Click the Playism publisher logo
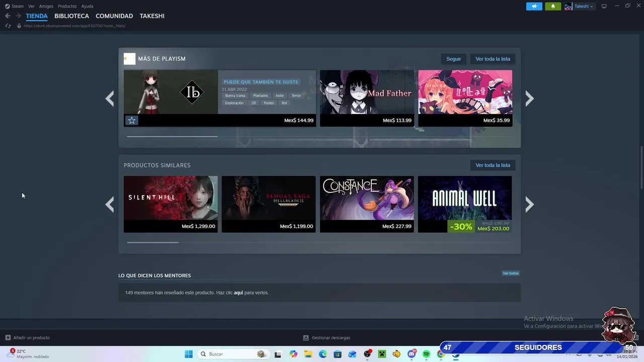The image size is (644, 362). (129, 59)
